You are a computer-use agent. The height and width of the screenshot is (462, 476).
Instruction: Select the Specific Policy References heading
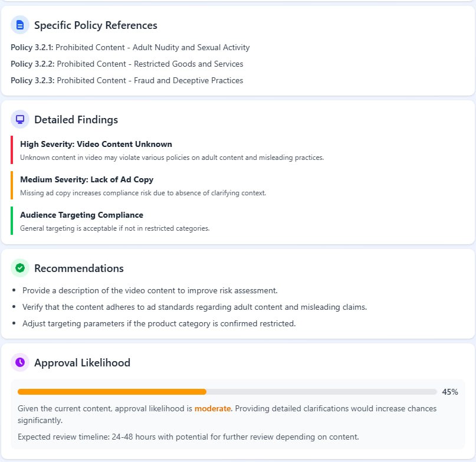96,25
